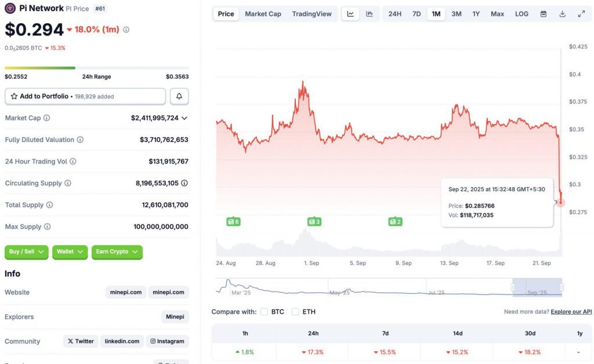Open the Buy / Sell dropdown
The image size is (594, 364).
pos(27,252)
